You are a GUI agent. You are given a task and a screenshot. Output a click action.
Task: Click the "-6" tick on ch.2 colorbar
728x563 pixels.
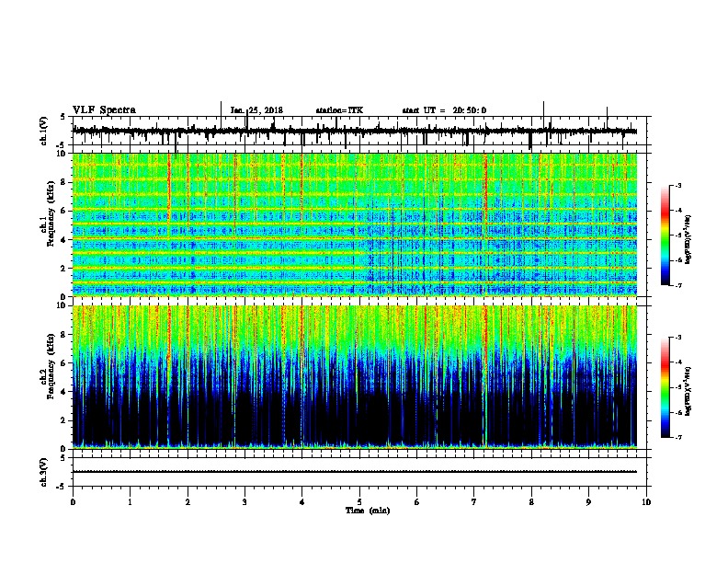677,412
